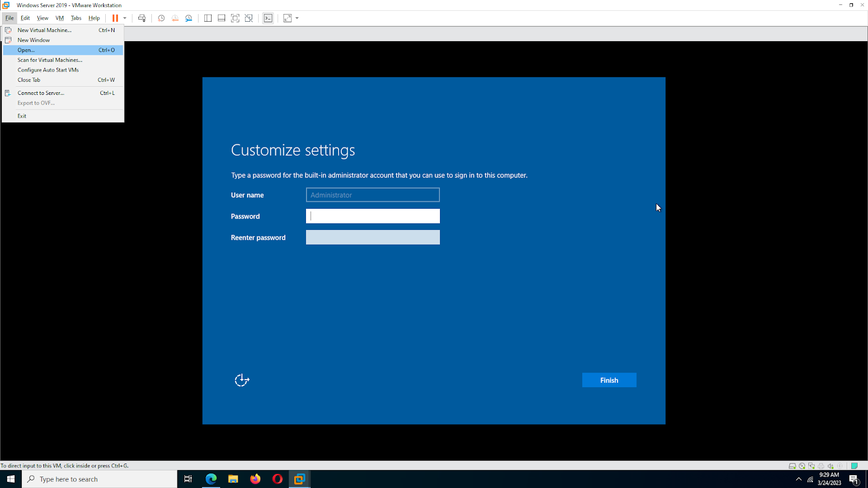
Task: Revert to snapshot using the orange arrow clock icon
Action: (x=175, y=18)
